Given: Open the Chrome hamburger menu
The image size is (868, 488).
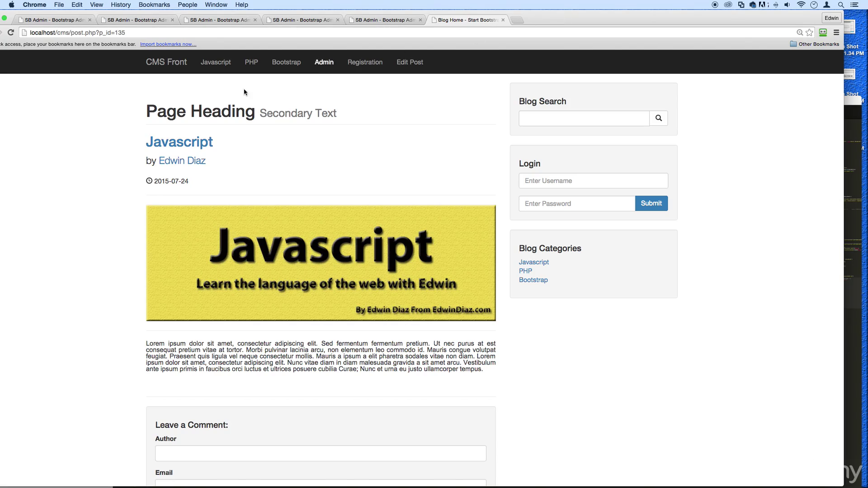Looking at the screenshot, I should click(836, 33).
